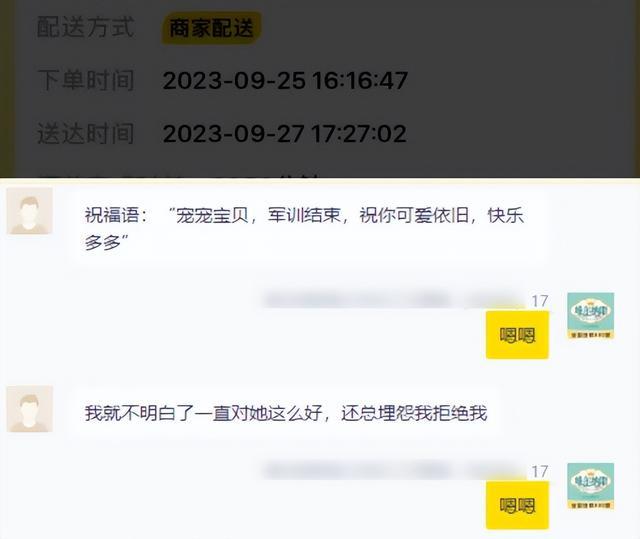Open merchant logo avatar beside second 嗯嗯 reply
The image size is (640, 539).
tap(591, 486)
